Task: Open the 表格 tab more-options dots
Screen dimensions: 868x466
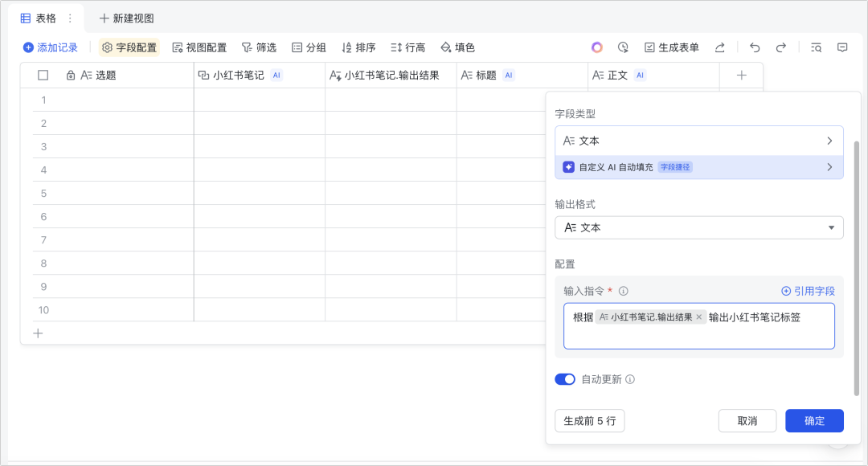Action: click(70, 18)
